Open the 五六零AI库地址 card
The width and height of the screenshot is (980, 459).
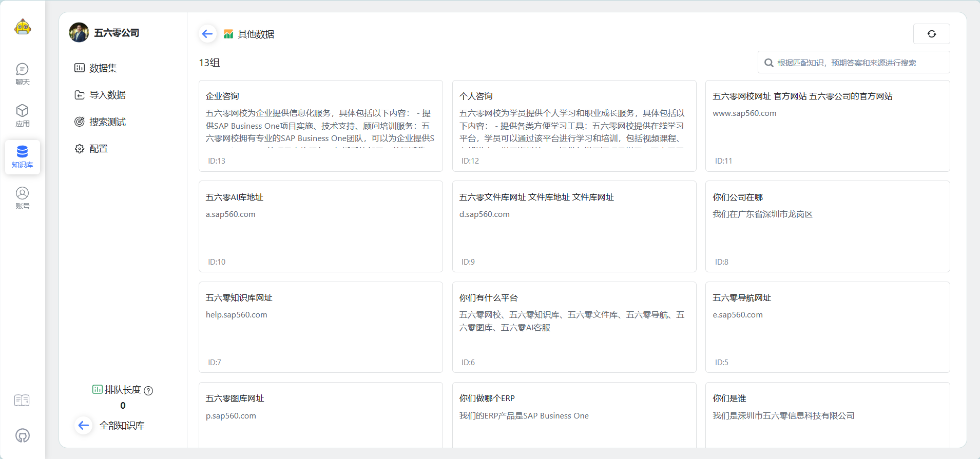click(321, 226)
